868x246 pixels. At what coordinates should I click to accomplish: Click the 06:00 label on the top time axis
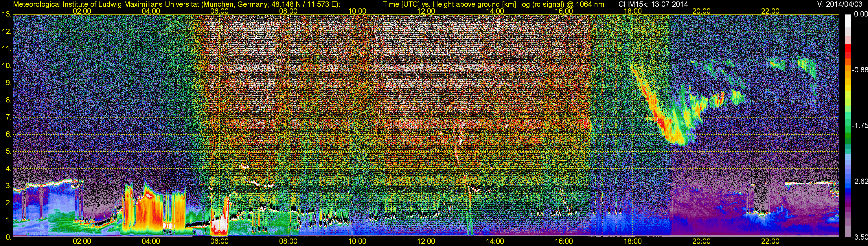click(x=219, y=11)
